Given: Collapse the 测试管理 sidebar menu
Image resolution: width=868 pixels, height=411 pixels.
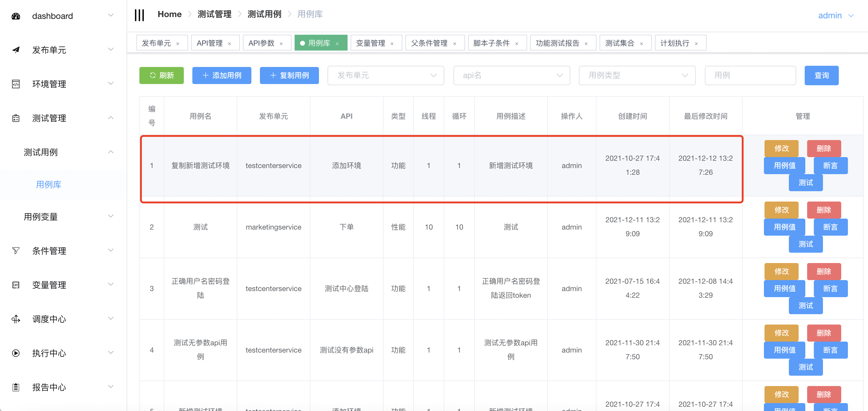Looking at the screenshot, I should click(x=110, y=118).
